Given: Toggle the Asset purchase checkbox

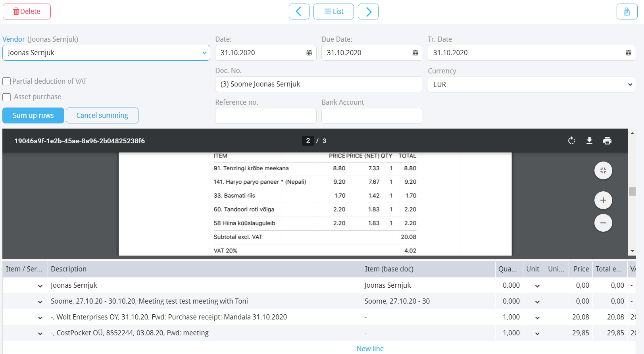Looking at the screenshot, I should tap(6, 97).
